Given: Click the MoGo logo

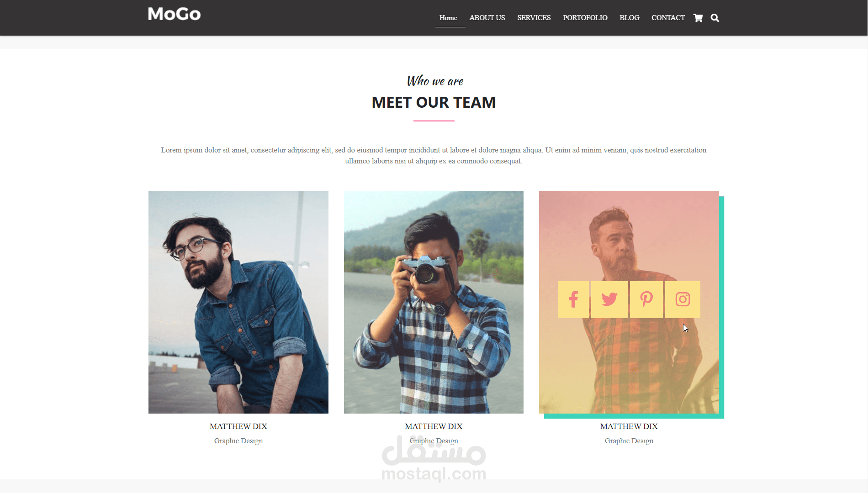Looking at the screenshot, I should (175, 14).
